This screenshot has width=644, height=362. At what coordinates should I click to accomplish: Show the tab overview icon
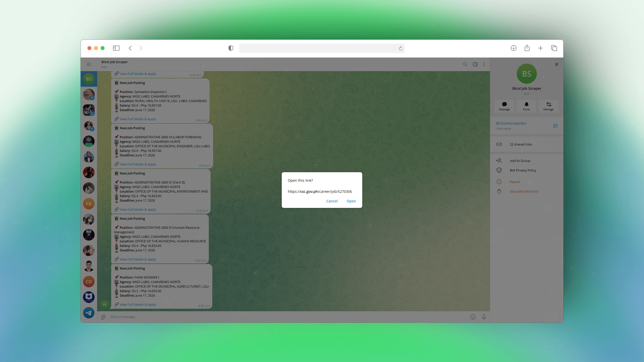tap(554, 48)
